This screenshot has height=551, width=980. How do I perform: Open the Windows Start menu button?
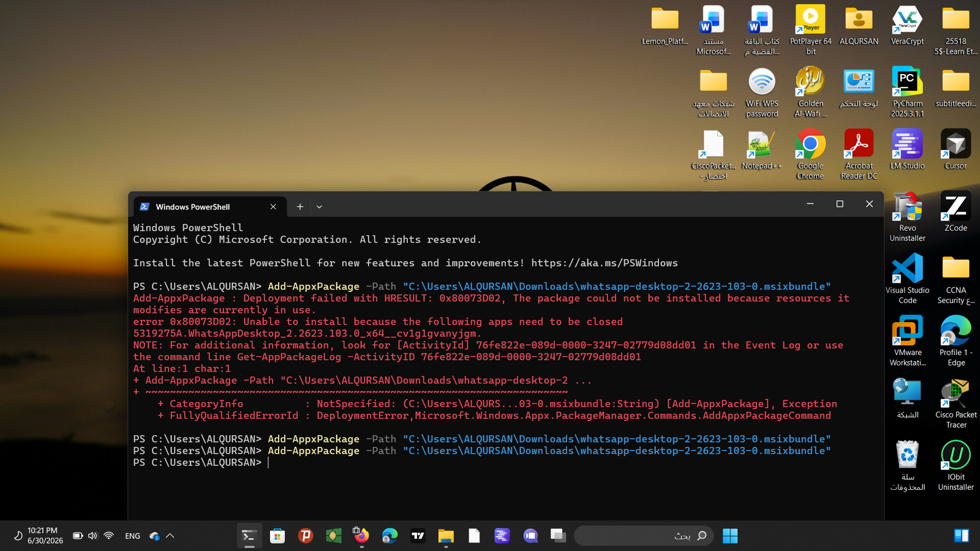click(x=730, y=536)
